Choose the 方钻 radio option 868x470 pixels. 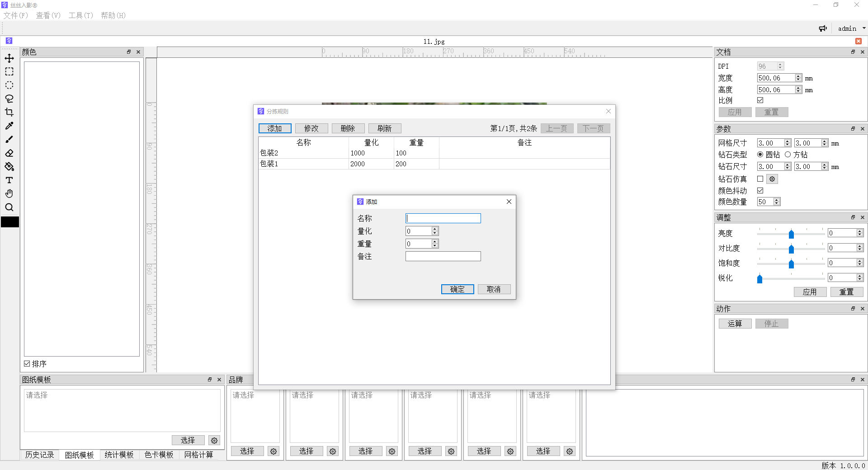click(788, 155)
